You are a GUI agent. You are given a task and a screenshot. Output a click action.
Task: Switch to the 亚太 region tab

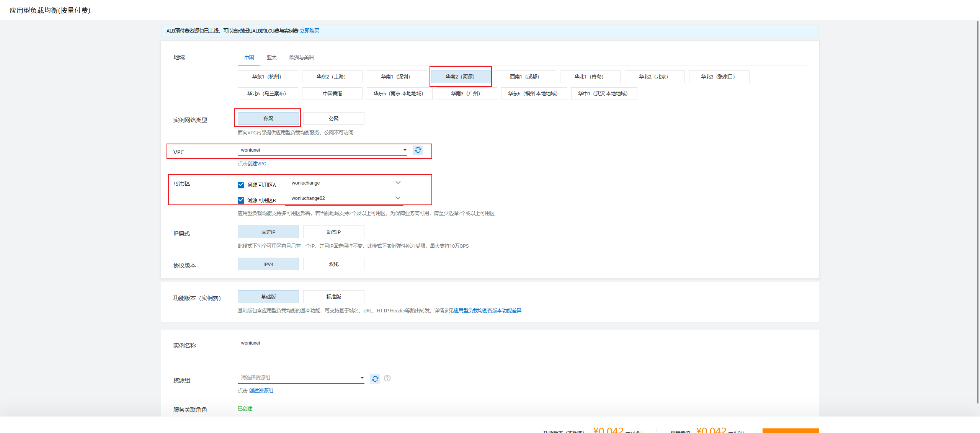pos(271,57)
